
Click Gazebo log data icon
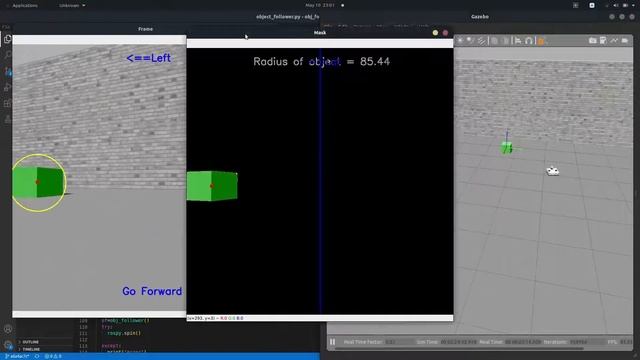pyautogui.click(x=603, y=40)
